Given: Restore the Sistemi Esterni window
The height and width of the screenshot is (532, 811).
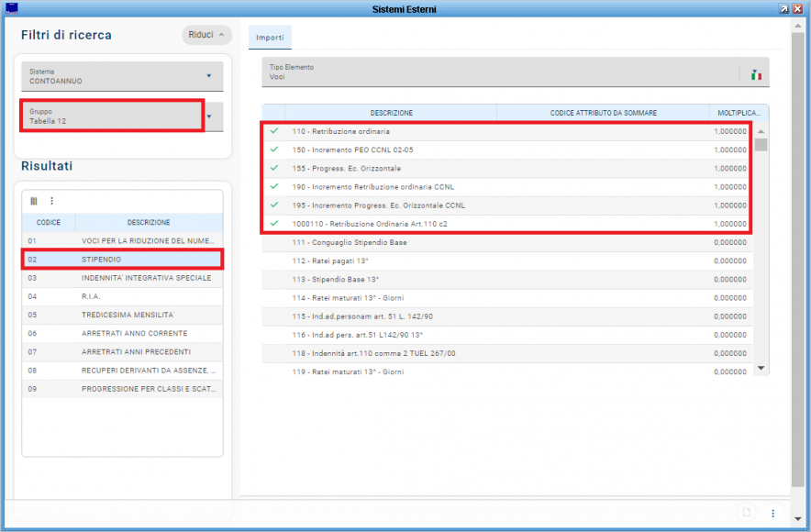Looking at the screenshot, I should [x=784, y=9].
